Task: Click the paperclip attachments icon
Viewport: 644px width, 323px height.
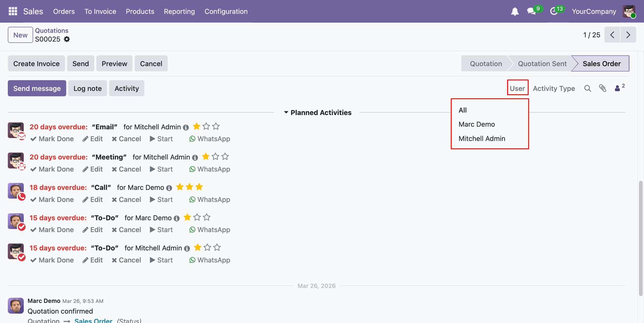Action: [603, 88]
